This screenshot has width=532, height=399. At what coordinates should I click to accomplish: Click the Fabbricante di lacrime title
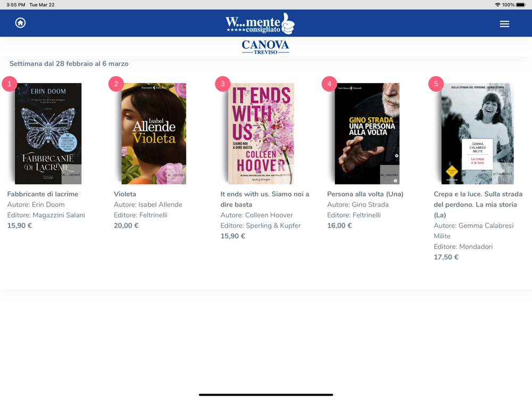click(43, 194)
